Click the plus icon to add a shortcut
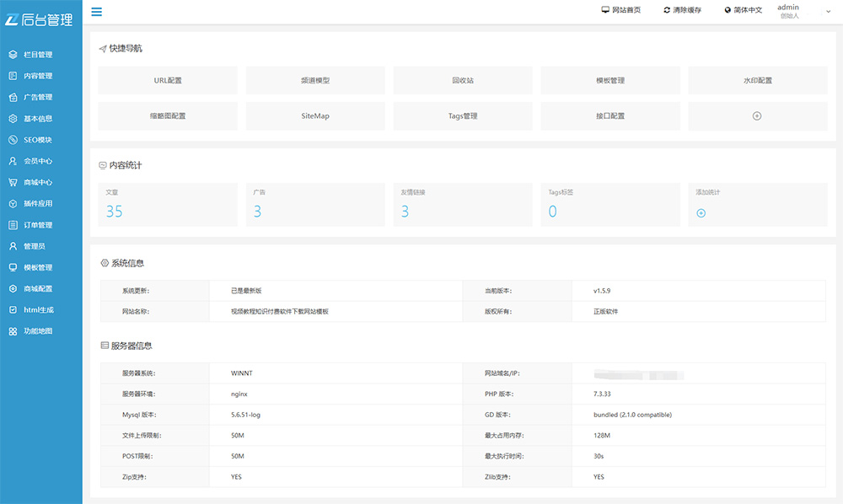The height and width of the screenshot is (504, 843). [x=757, y=115]
